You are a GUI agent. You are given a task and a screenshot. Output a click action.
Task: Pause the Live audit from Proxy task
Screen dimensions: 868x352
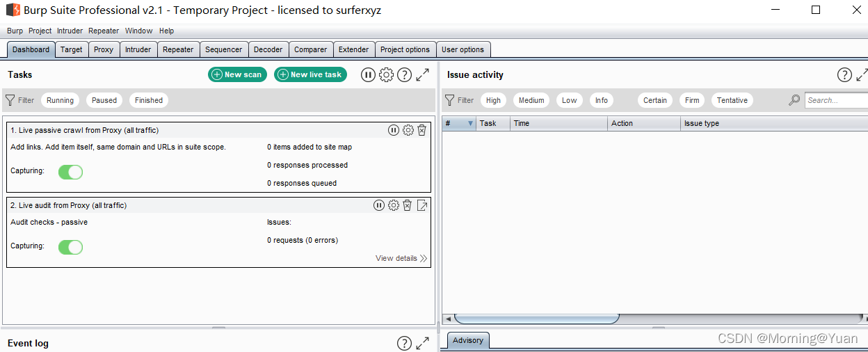pos(379,205)
